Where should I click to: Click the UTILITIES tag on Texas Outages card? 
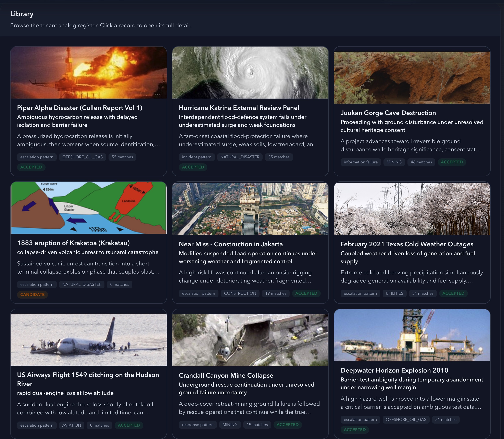pos(394,293)
